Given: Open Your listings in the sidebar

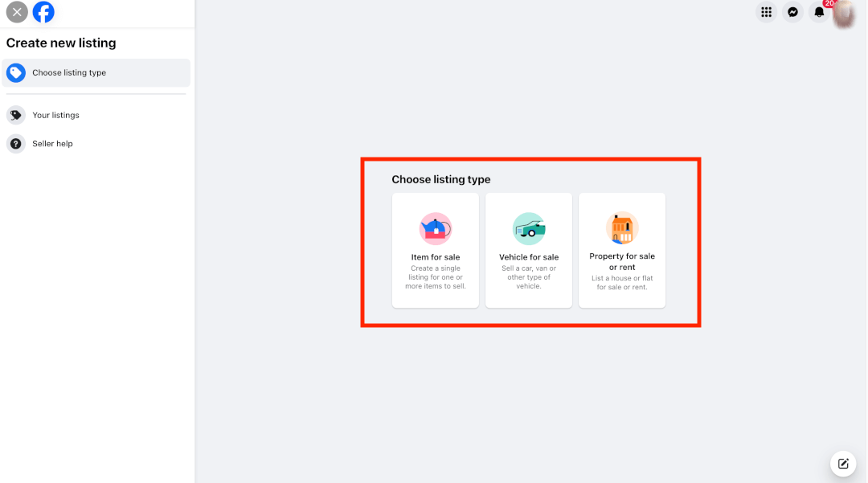Looking at the screenshot, I should pyautogui.click(x=96, y=115).
